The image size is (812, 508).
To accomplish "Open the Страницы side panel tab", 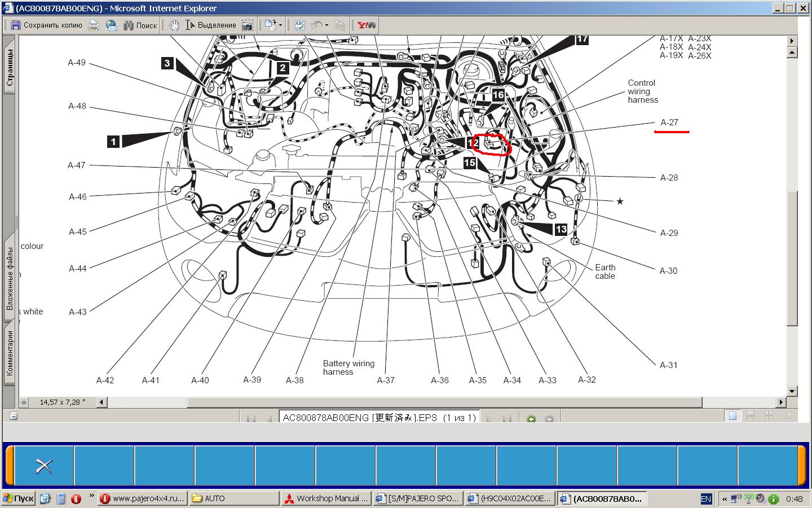I will 10,68.
